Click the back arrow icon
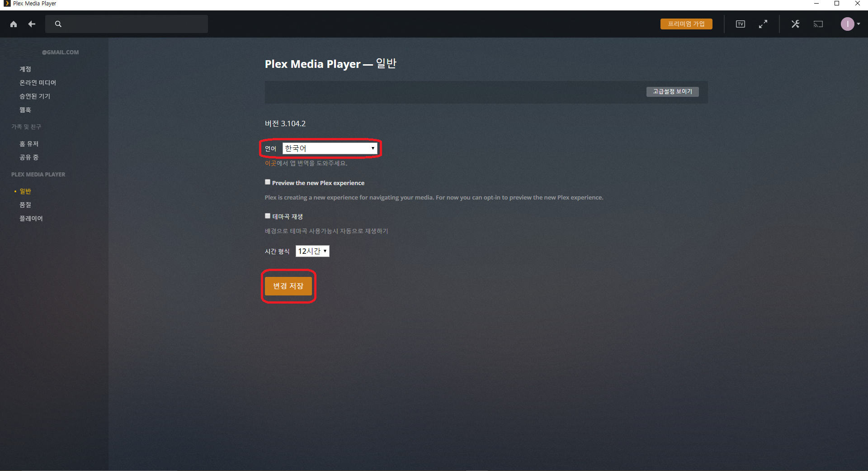Screen dimensions: 868x471 pos(32,24)
